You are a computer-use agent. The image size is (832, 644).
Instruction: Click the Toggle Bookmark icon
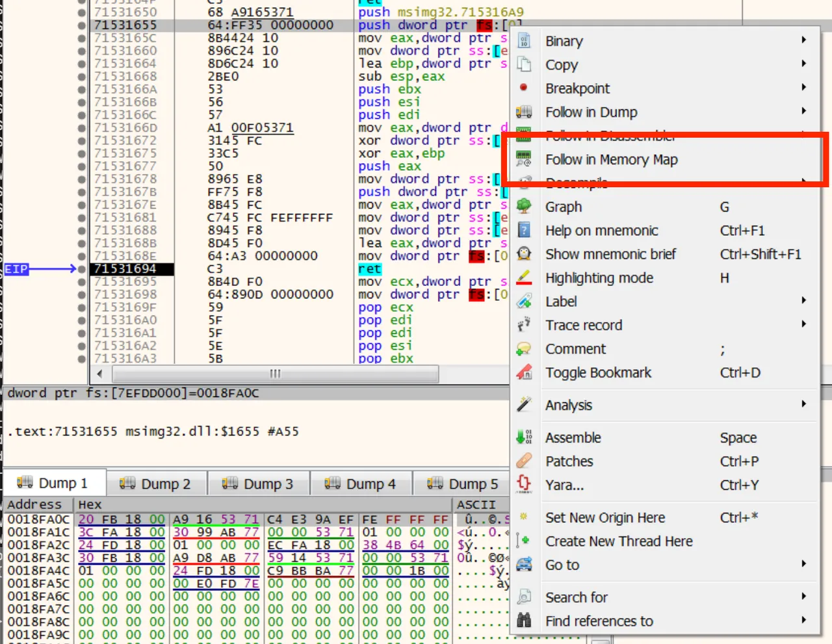coord(524,372)
